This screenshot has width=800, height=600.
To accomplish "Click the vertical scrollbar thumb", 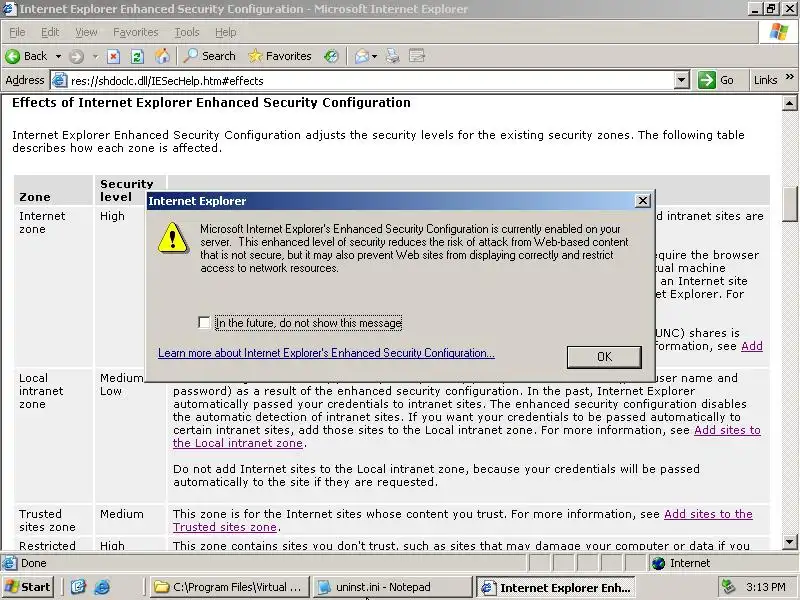I will point(789,204).
